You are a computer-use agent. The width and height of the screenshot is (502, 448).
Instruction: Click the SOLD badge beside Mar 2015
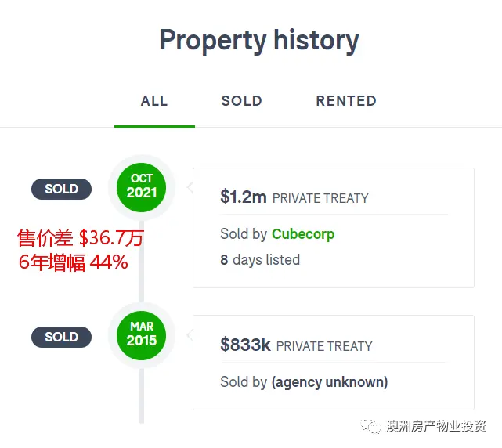click(x=61, y=337)
